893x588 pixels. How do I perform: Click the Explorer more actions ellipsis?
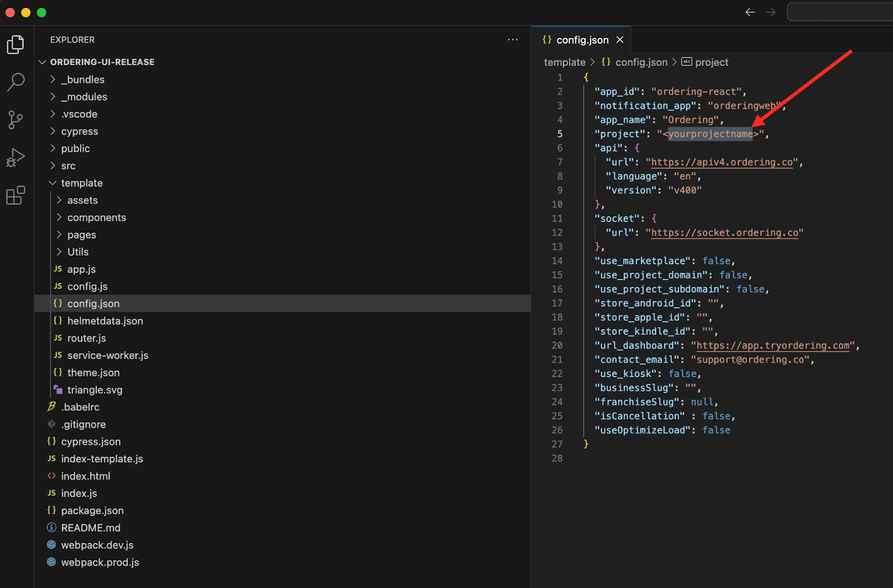pyautogui.click(x=512, y=40)
